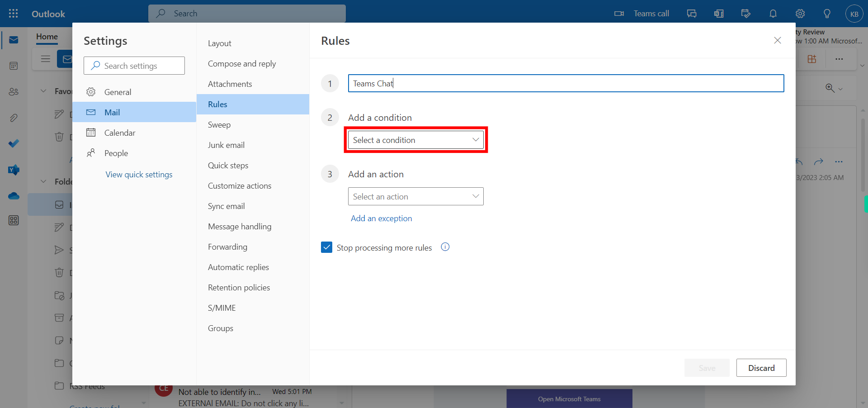Click the Discard button
868x408 pixels.
pyautogui.click(x=761, y=368)
